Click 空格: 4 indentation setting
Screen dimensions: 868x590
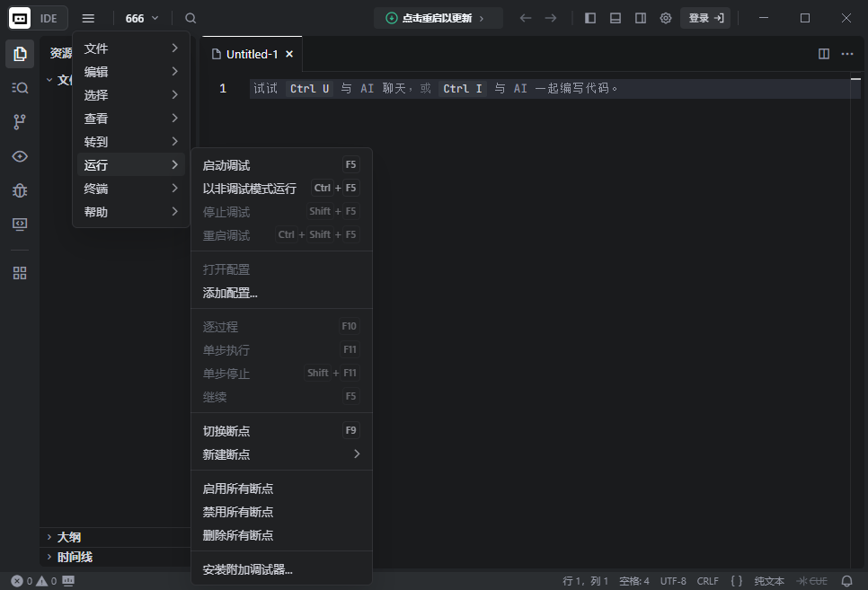click(634, 581)
